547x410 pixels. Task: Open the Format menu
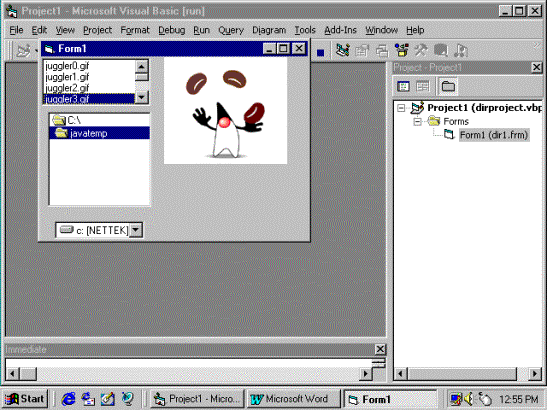[135, 30]
